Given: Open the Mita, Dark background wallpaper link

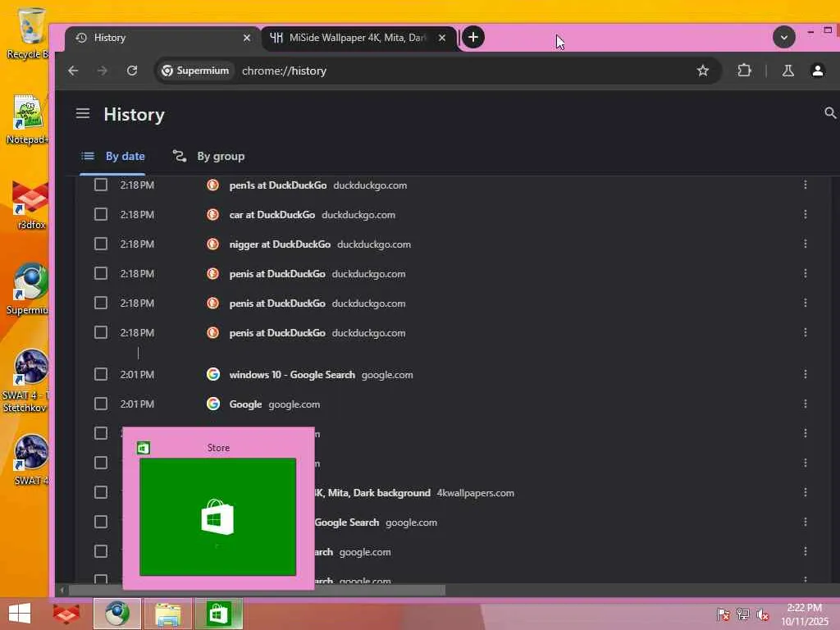Looking at the screenshot, I should click(x=372, y=492).
